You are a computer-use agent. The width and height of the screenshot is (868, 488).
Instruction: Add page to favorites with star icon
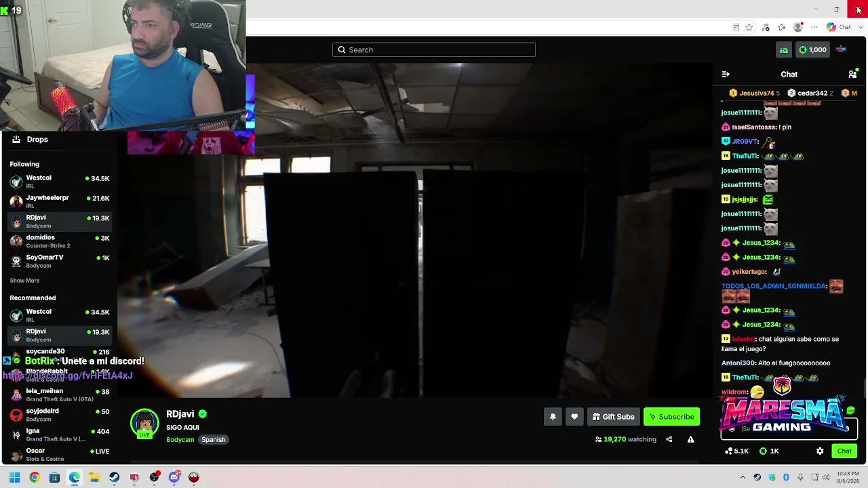[x=749, y=27]
